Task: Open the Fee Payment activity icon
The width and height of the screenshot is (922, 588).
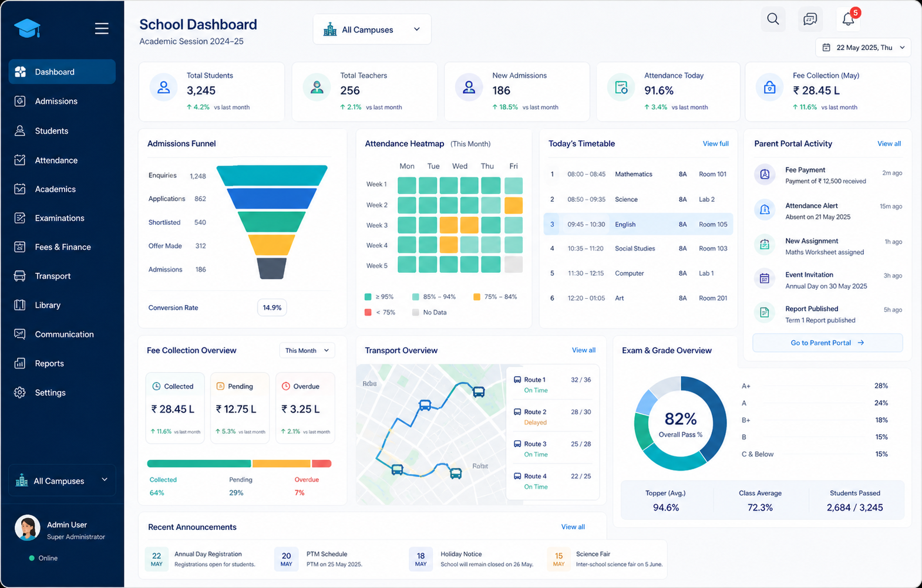Action: pos(765,174)
